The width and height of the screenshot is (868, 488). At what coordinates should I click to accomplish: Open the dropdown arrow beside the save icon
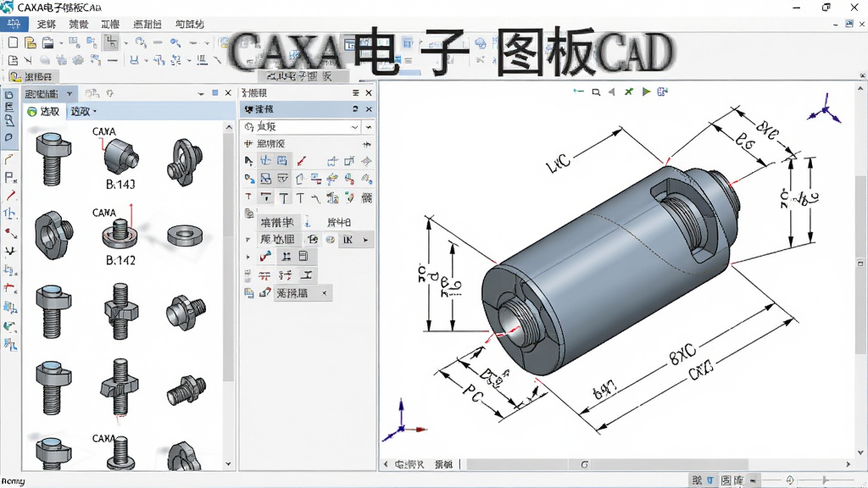coord(60,42)
